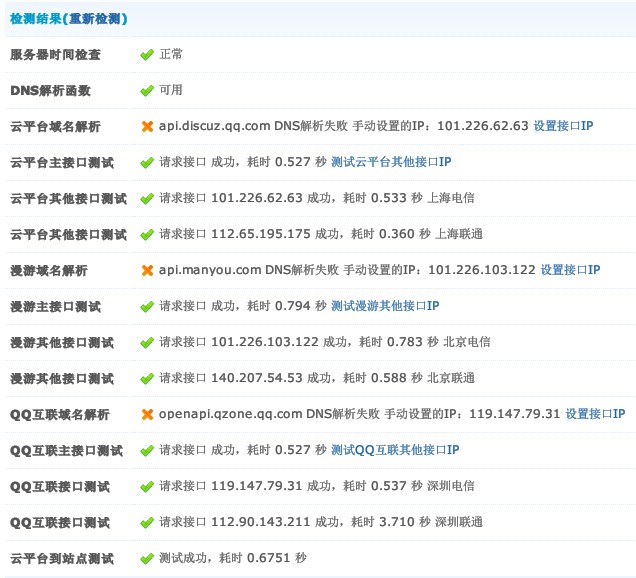
Task: Open 测试QQ互联其他接口IP link
Action: pos(395,450)
